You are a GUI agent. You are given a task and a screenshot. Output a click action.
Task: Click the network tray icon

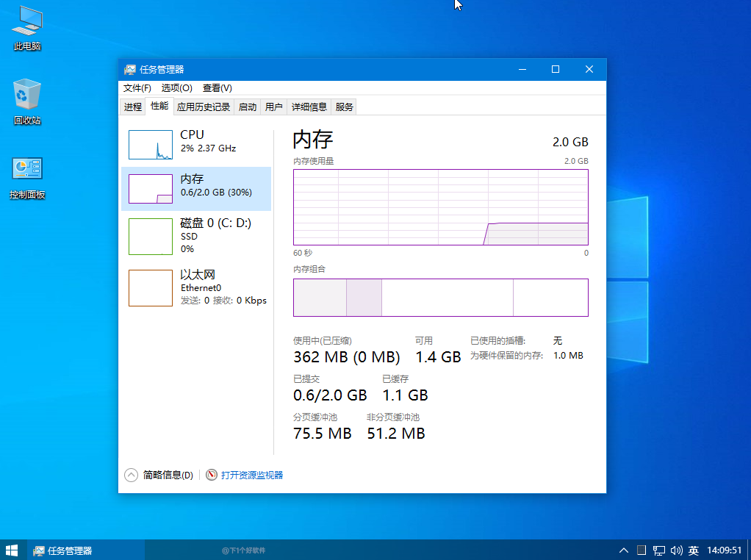click(659, 550)
